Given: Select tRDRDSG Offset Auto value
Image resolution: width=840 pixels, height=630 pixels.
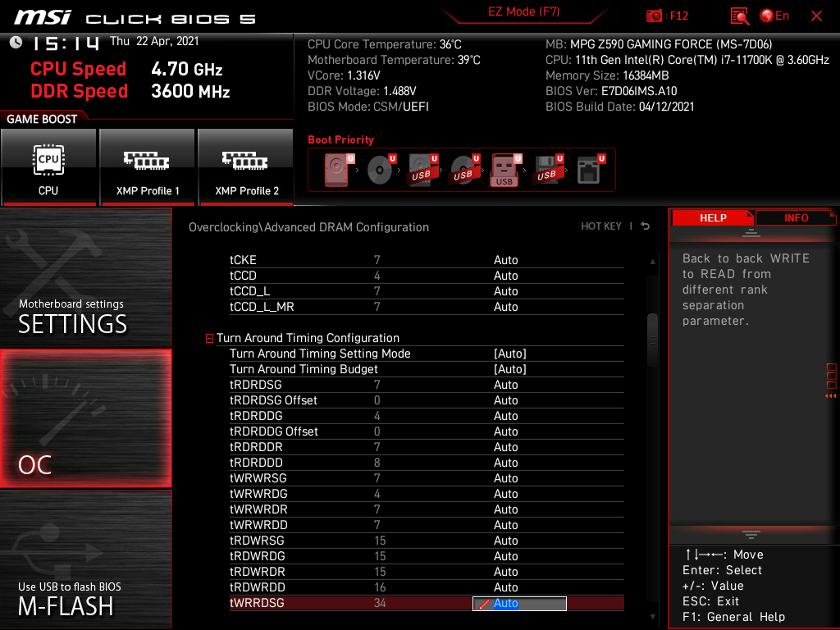Looking at the screenshot, I should tap(505, 400).
